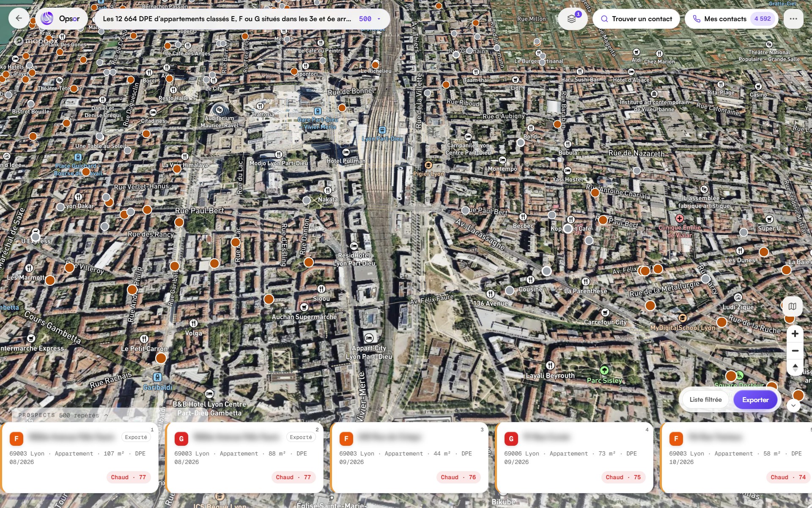
Task: Click Chaud 77 tag on card 1
Action: tap(129, 477)
